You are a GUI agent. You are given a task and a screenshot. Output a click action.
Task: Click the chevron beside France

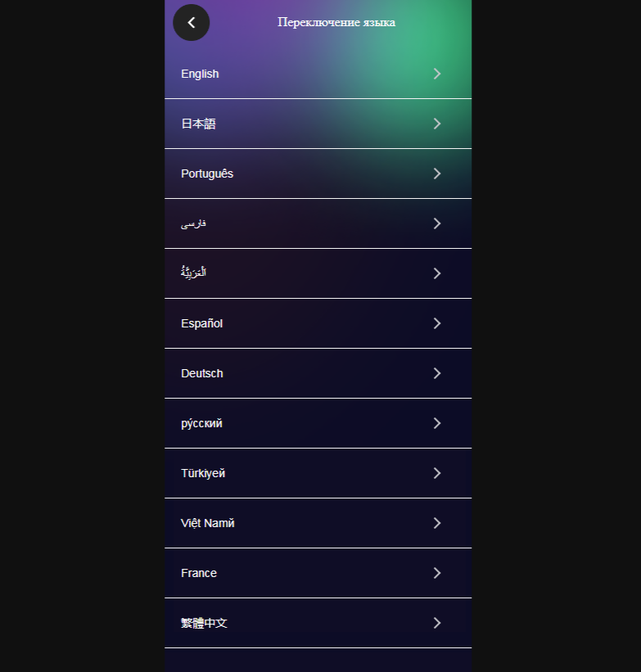click(437, 573)
